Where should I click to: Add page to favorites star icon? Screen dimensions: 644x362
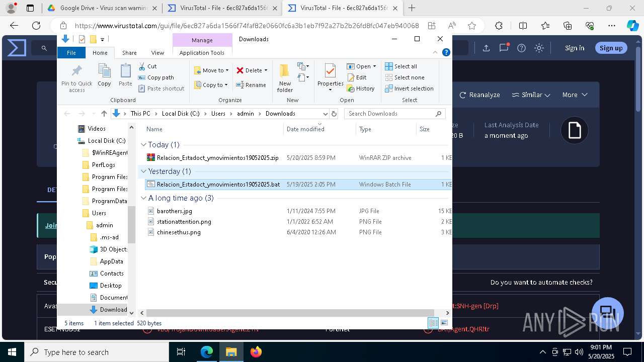471,26
